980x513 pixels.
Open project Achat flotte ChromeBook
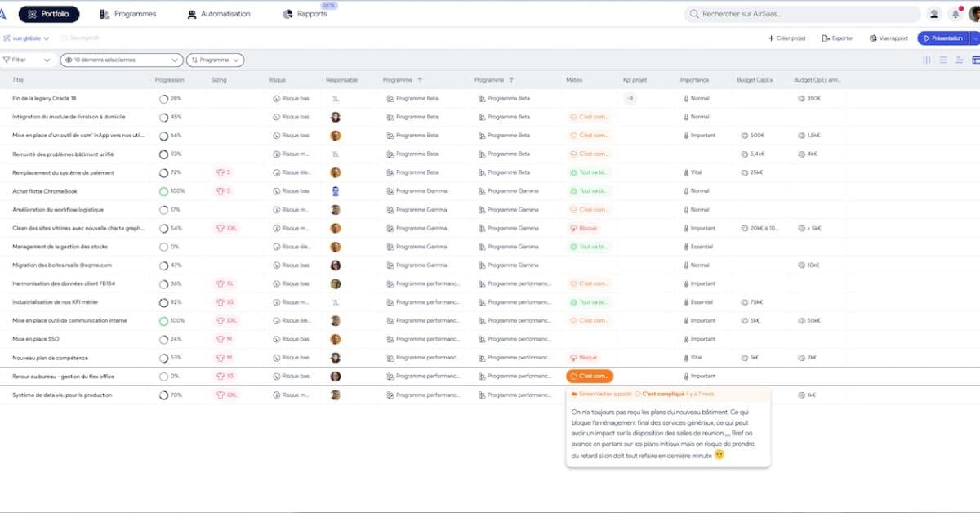click(45, 190)
